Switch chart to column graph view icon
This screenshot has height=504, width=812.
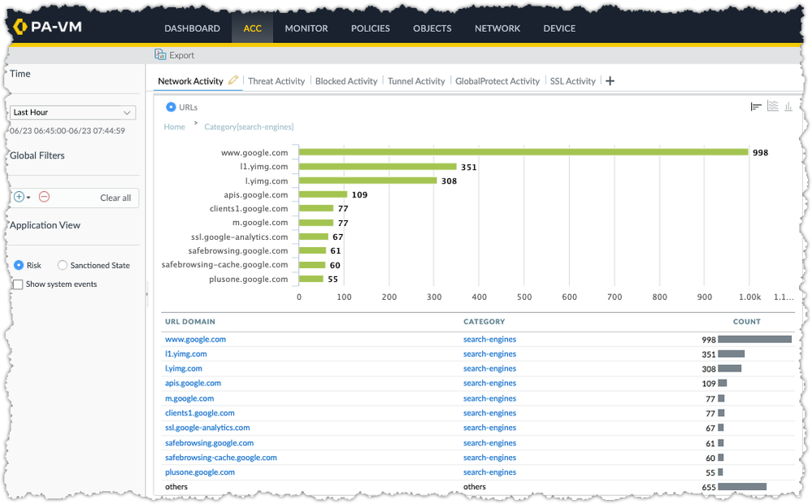pos(788,106)
